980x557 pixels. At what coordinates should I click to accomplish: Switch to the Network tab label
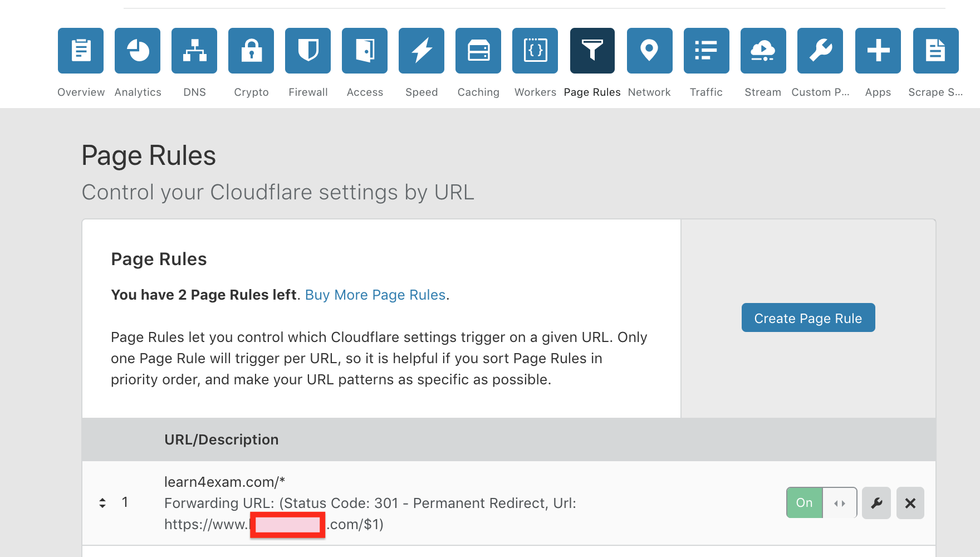click(x=649, y=92)
